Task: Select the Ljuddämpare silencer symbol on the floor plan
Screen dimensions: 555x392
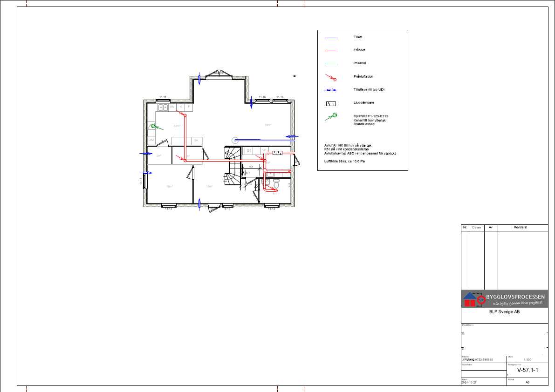Action: tap(277, 153)
